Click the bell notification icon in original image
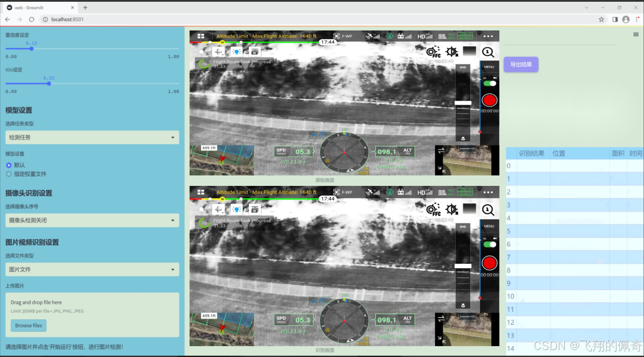The width and height of the screenshot is (644, 357). [201, 52]
